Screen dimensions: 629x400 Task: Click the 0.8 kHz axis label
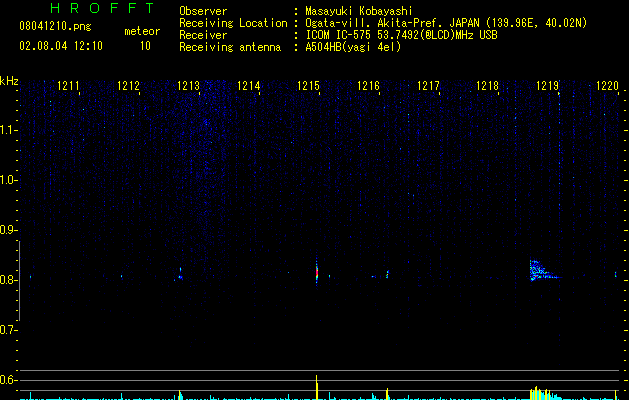[8, 280]
